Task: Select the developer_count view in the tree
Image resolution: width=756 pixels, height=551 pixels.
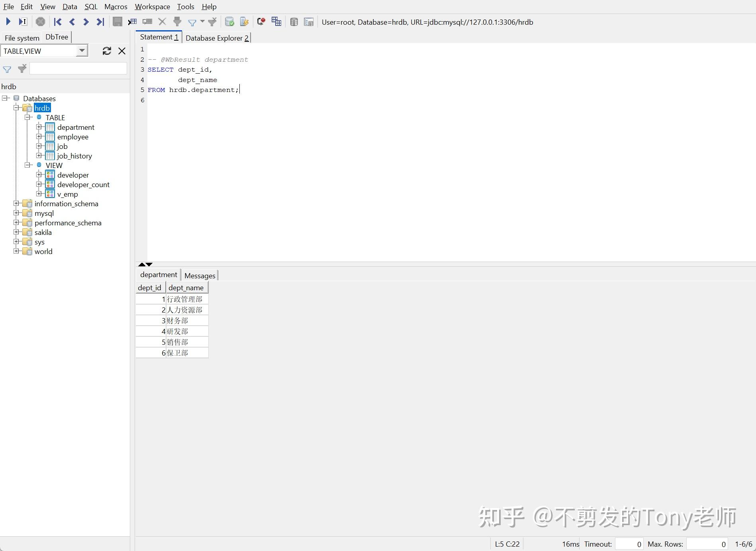Action: [83, 184]
